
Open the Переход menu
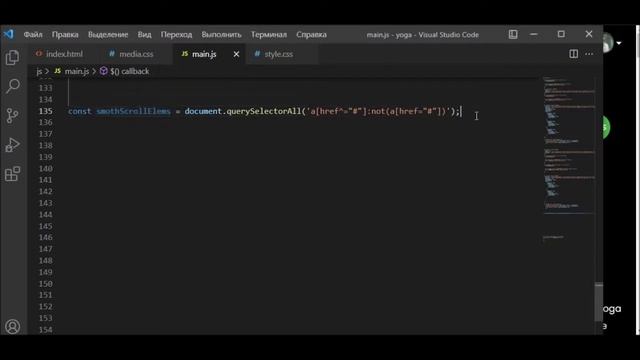click(x=176, y=35)
